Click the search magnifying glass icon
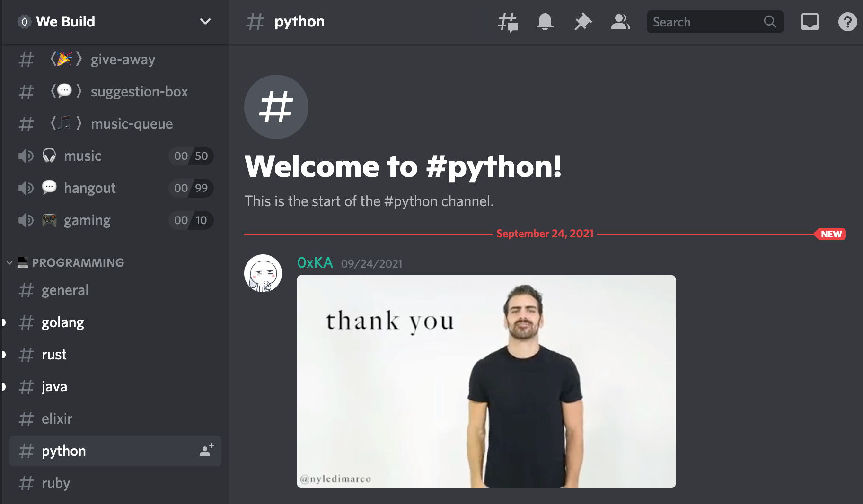863x504 pixels. pos(770,22)
